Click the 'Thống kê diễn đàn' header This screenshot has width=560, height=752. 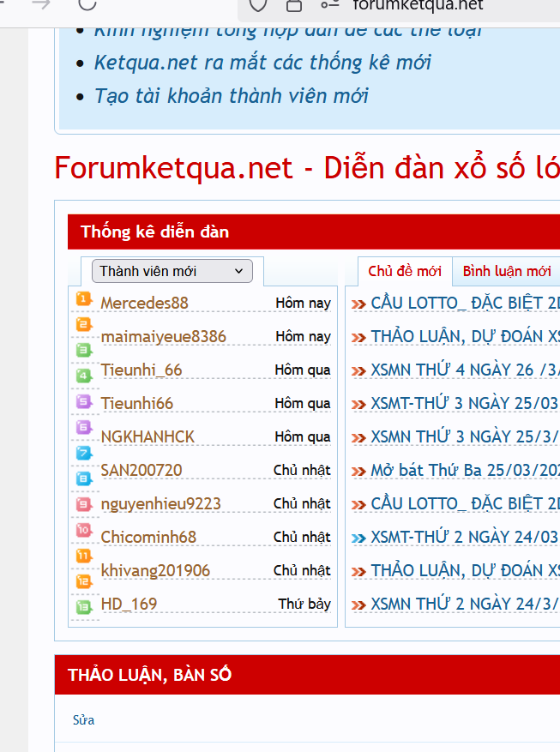[x=155, y=232]
